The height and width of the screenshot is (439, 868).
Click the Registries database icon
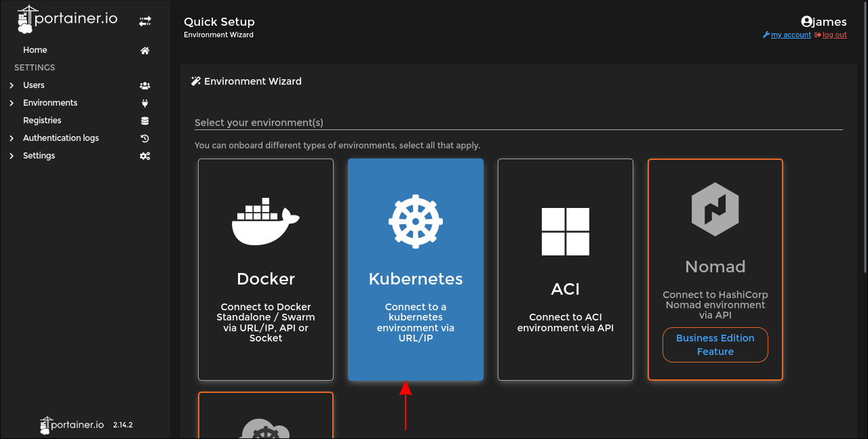click(144, 121)
